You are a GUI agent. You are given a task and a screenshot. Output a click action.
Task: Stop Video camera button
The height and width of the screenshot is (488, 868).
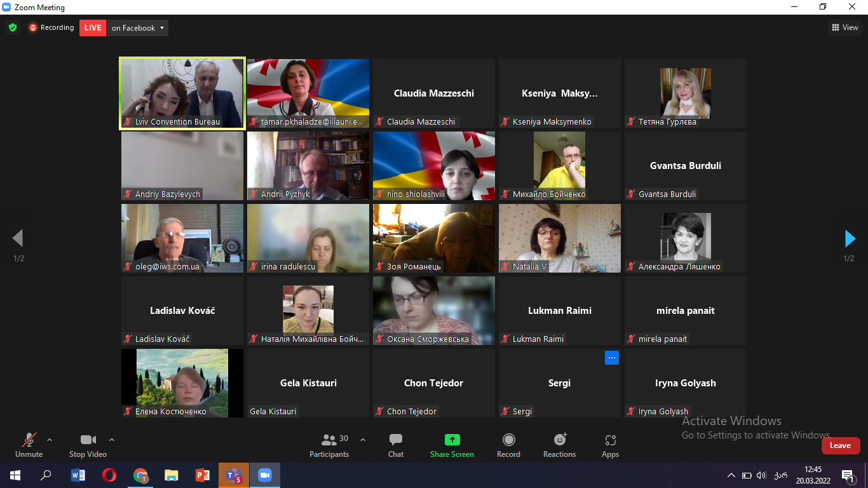tap(88, 445)
